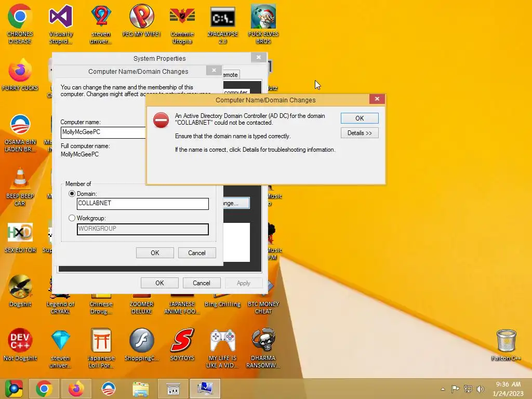Click the ZOOMER DELUXE icon label

[141, 308]
